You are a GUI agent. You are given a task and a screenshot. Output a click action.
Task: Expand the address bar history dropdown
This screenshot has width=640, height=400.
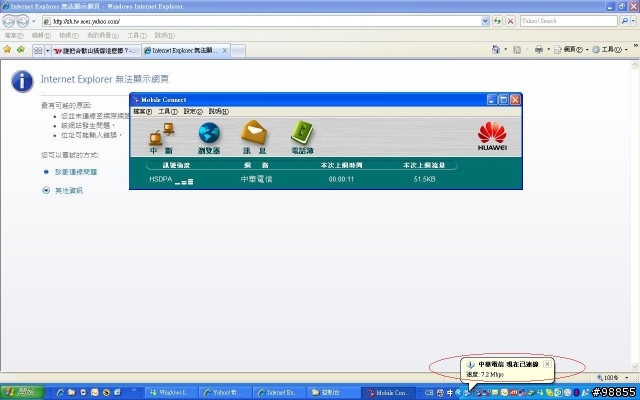[x=485, y=21]
